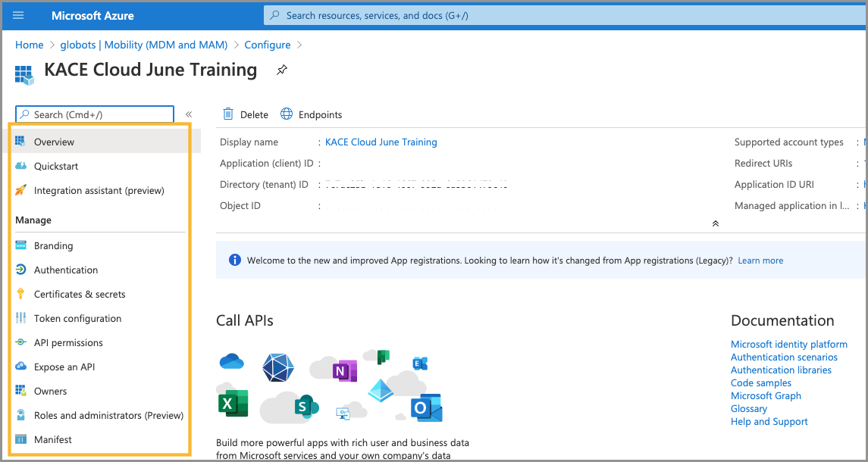Click the Token configuration icon
Screen dimensions: 868x462
(x=20, y=318)
